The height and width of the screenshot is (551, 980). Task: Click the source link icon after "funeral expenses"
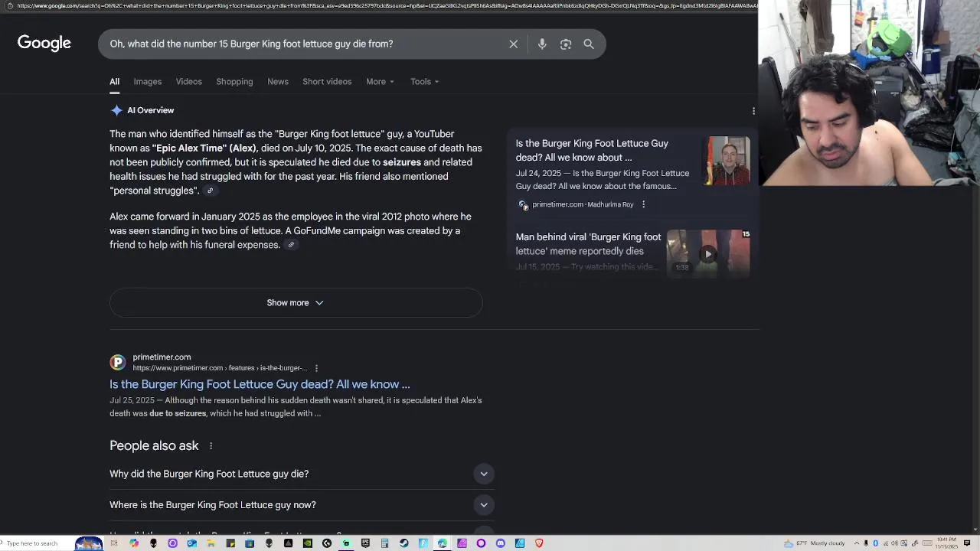click(x=291, y=245)
